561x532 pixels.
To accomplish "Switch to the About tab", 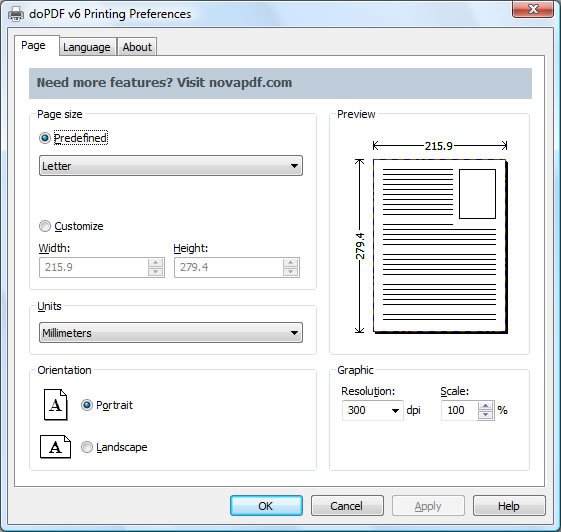I will (137, 47).
